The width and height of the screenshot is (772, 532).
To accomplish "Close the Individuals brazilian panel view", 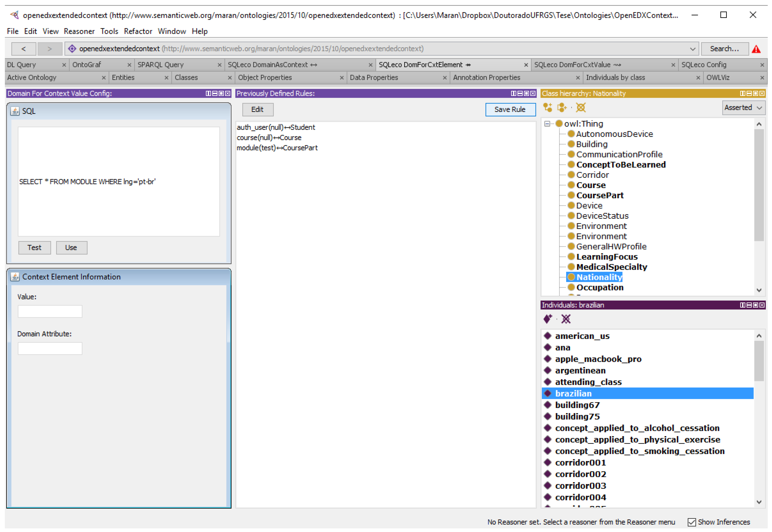I will pyautogui.click(x=762, y=305).
